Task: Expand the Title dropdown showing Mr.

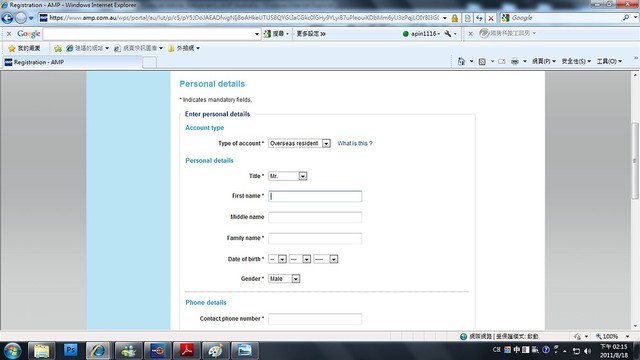Action: point(287,176)
